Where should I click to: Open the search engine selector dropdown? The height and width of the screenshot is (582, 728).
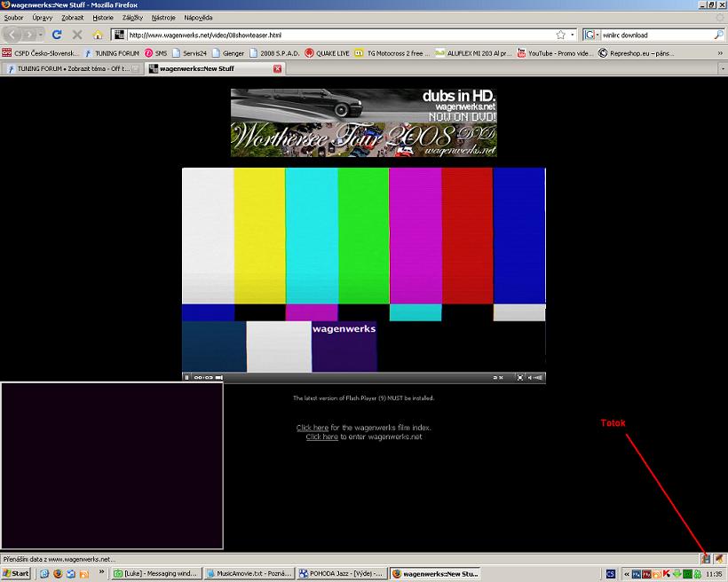click(591, 35)
